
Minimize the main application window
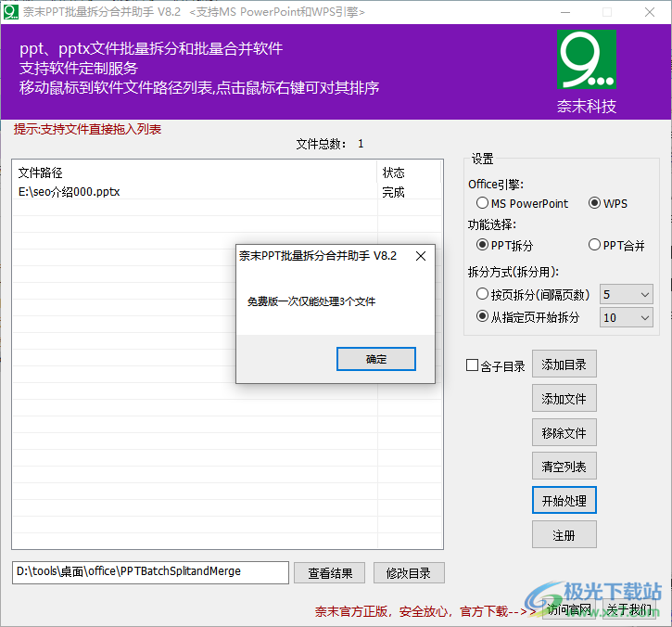coord(565,12)
